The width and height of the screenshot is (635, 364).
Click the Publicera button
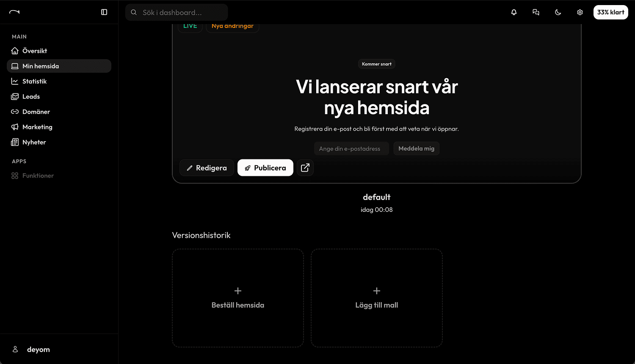tap(265, 167)
